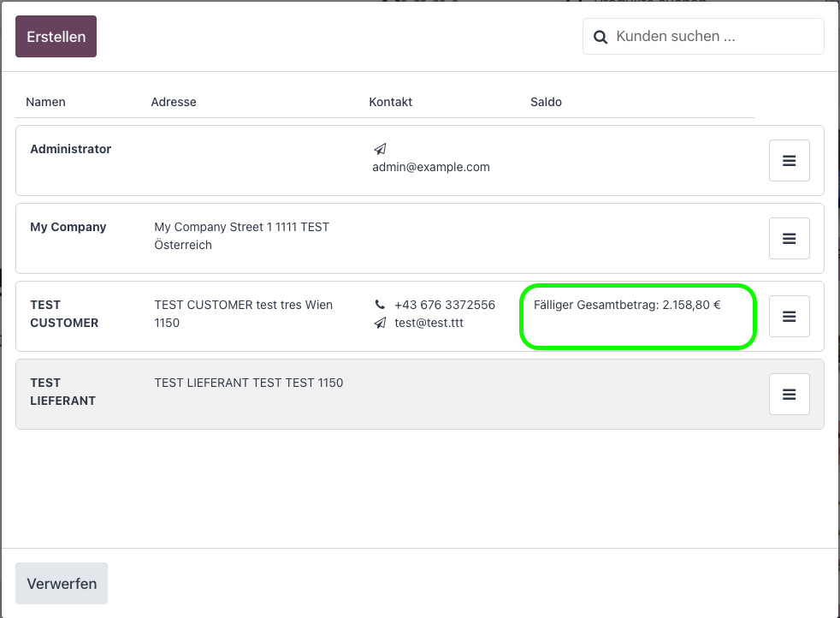Click the Fälliger Gesamtbetrag balance text
This screenshot has width=840, height=618.
pyautogui.click(x=626, y=305)
